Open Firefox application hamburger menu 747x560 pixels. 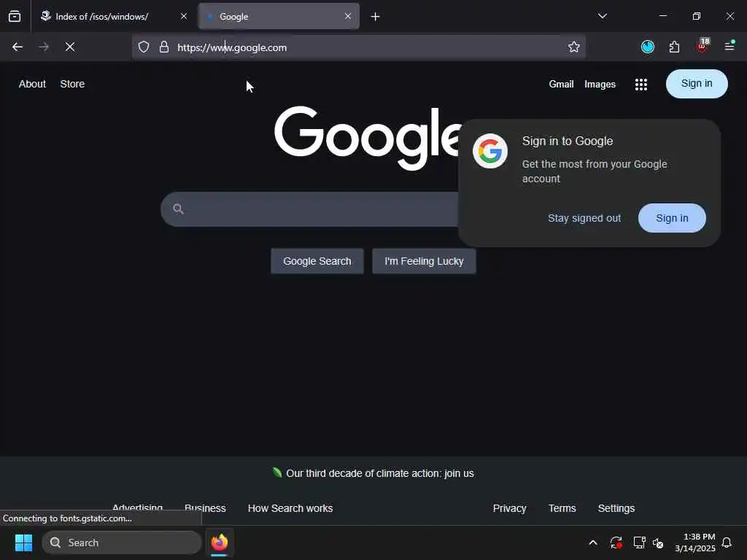click(729, 46)
